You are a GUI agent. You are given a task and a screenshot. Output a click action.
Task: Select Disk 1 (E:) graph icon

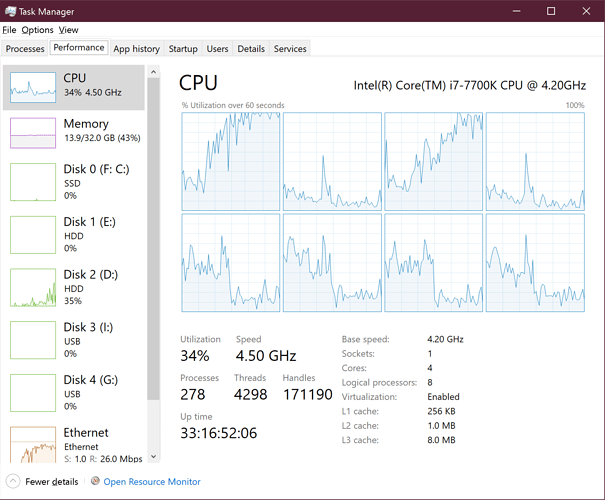[33, 234]
